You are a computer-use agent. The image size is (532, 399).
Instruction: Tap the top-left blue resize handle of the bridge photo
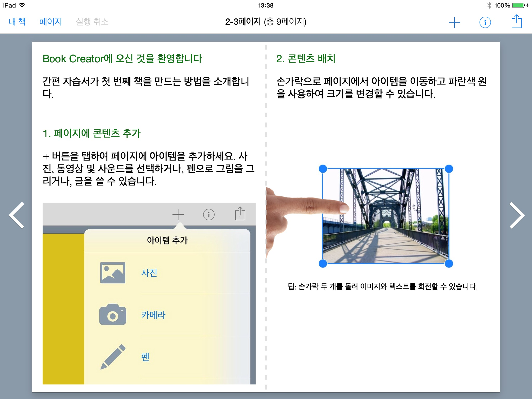tap(323, 169)
